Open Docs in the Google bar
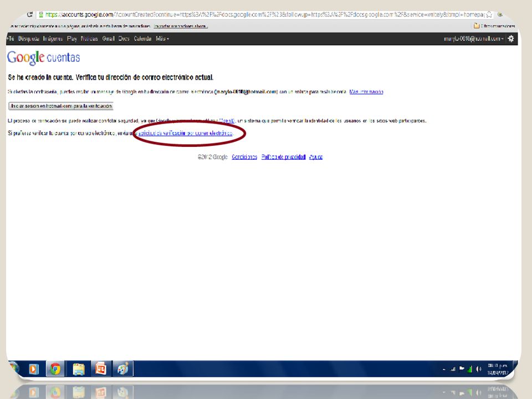The height and width of the screenshot is (399, 532). tap(124, 39)
